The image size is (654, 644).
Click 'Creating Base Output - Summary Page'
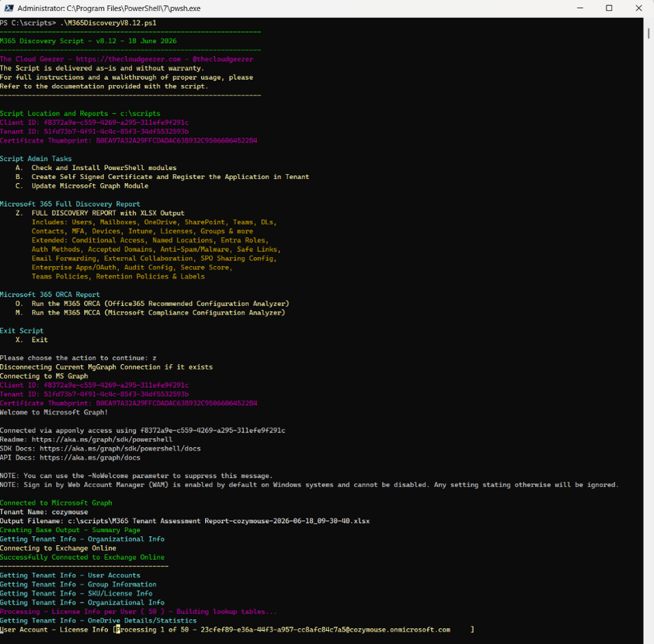coord(70,530)
